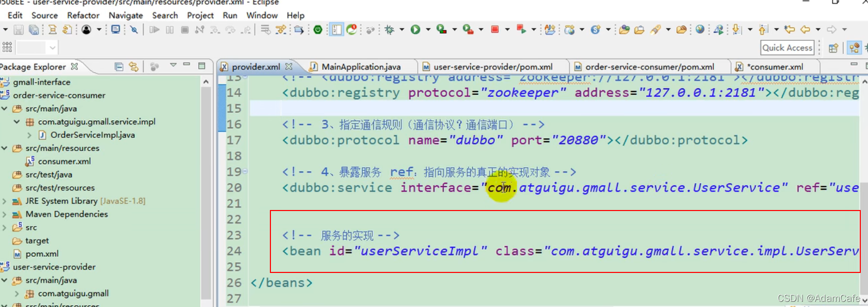Viewport: 868px width, 307px height.
Task: Open the Source menu
Action: [44, 15]
